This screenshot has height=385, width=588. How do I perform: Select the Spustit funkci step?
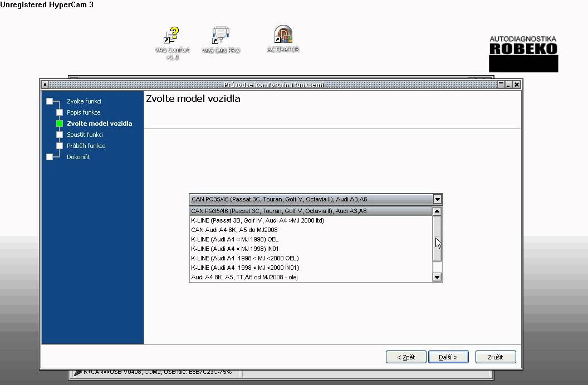coord(85,135)
